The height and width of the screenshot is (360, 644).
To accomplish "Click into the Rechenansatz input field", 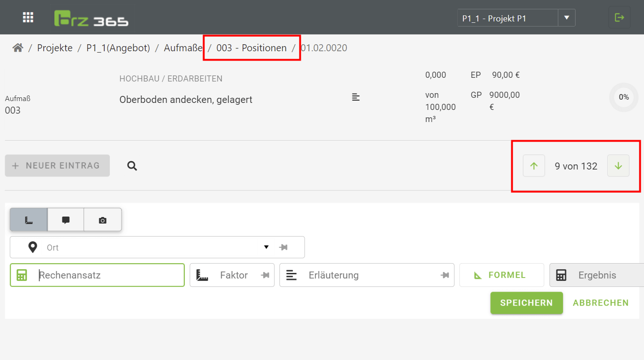I will 109,275.
